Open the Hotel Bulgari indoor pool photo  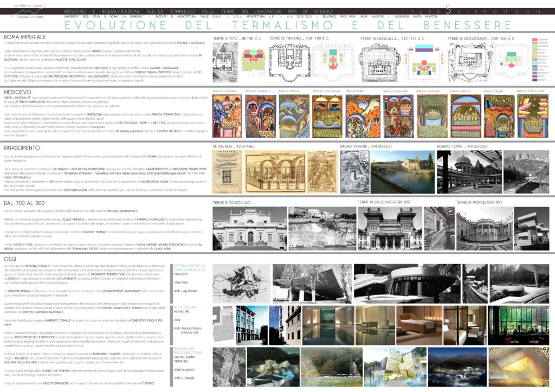[327, 325]
